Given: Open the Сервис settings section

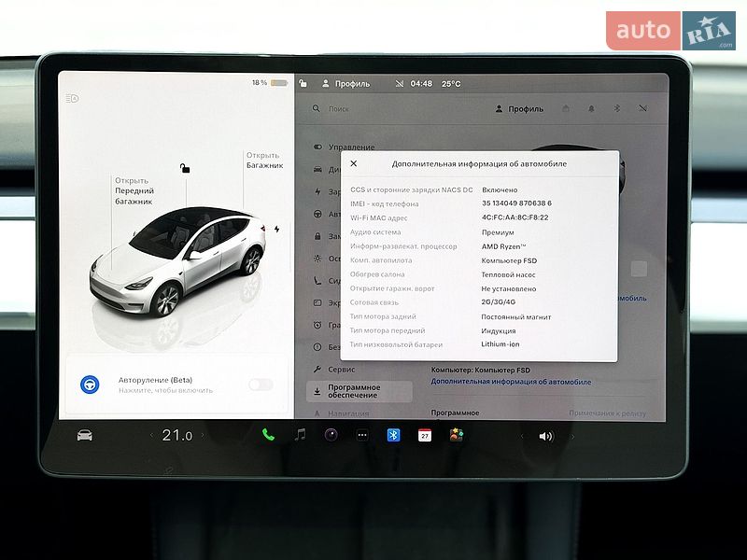Looking at the screenshot, I should pos(334,369).
